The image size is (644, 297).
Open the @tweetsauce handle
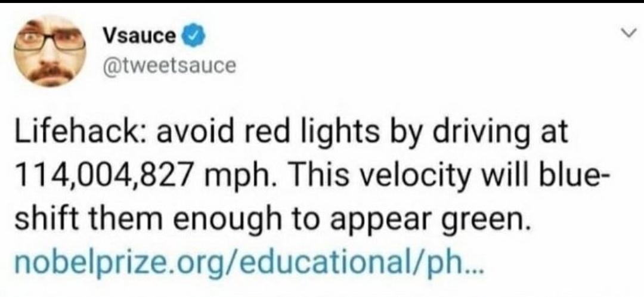(x=170, y=64)
